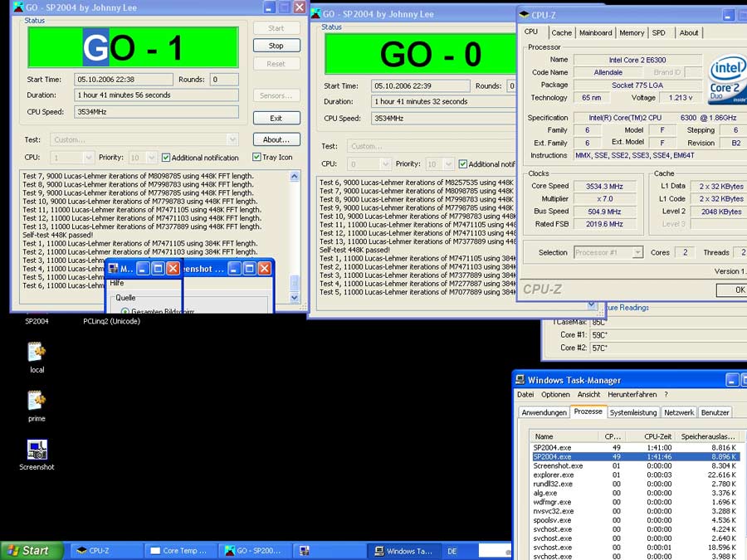
Task: Click the OK button in CPU-Z
Action: click(x=734, y=290)
